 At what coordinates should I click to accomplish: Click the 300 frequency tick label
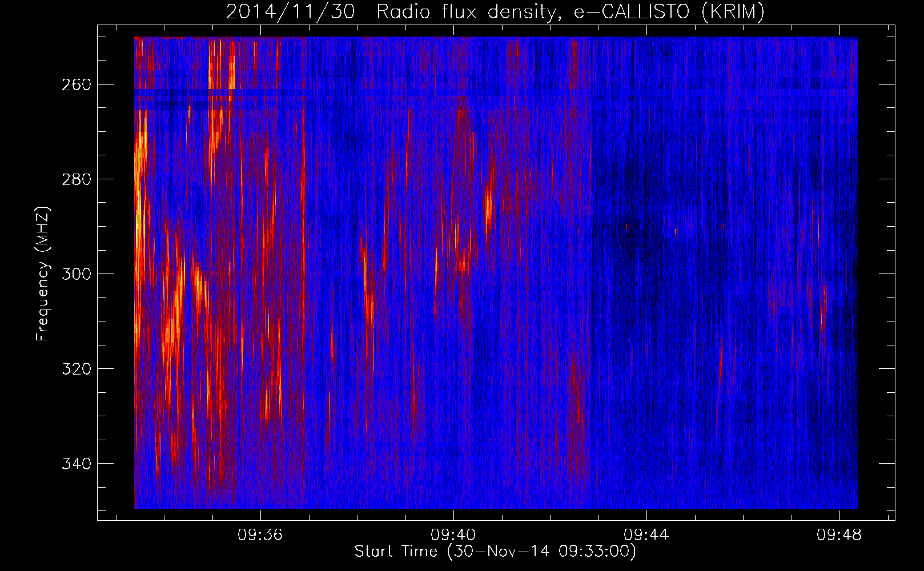tap(76, 274)
